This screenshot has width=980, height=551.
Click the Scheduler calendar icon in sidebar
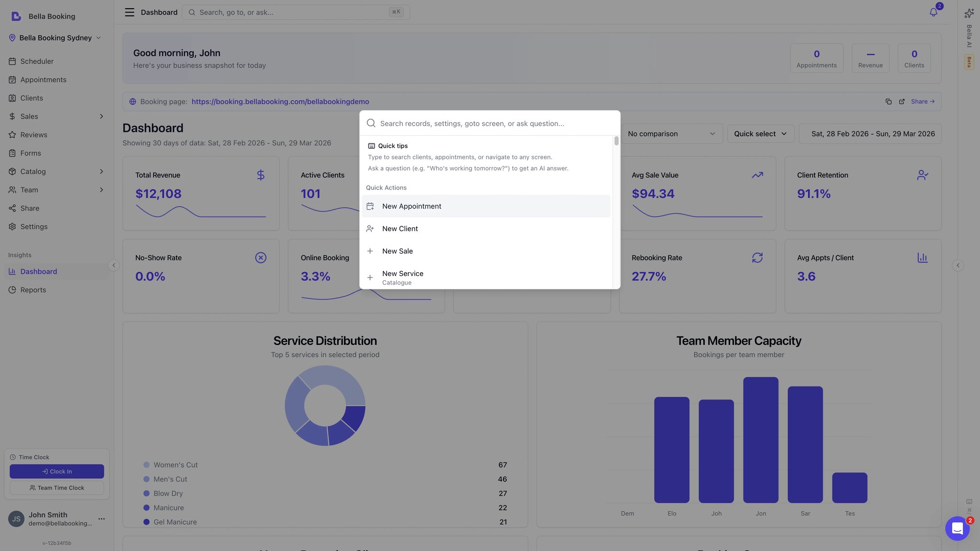click(12, 61)
